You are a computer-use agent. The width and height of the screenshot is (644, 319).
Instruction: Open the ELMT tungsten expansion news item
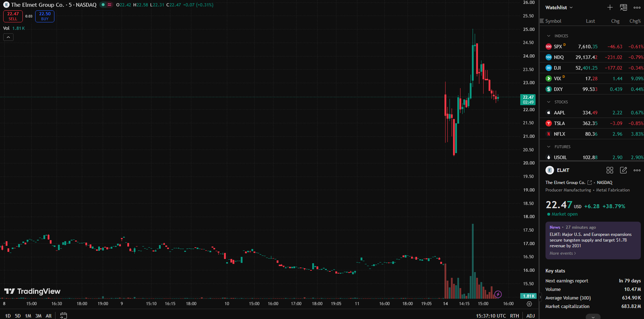[593, 240]
